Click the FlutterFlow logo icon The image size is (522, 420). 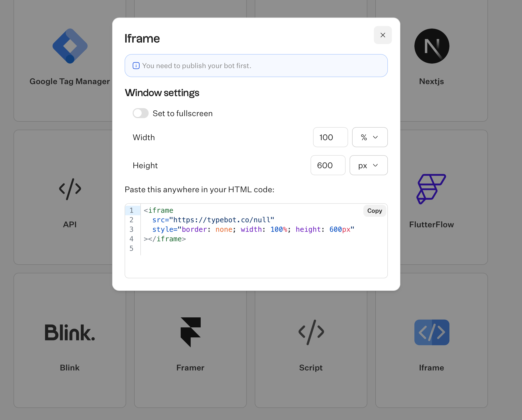coord(431,189)
